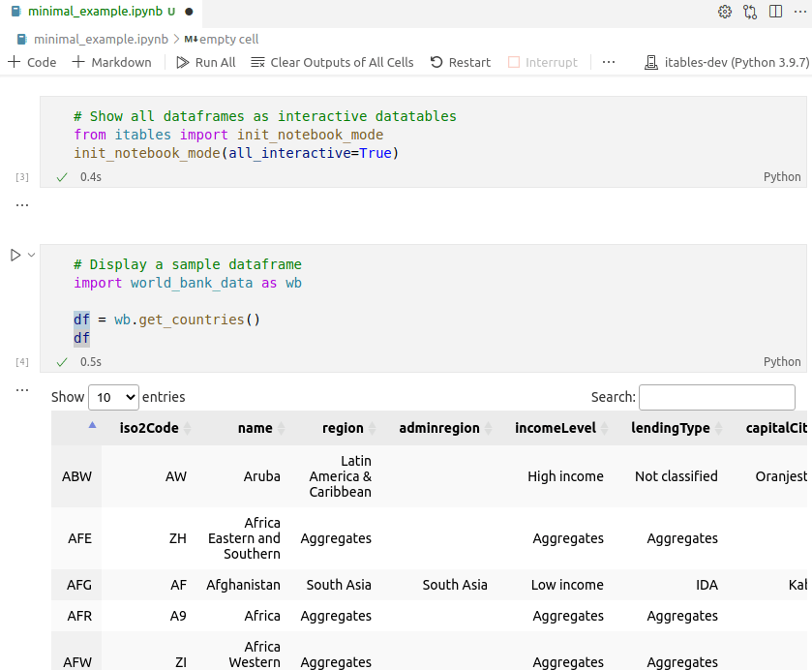Click the Run All play icon
This screenshot has width=812, height=670.
181,62
